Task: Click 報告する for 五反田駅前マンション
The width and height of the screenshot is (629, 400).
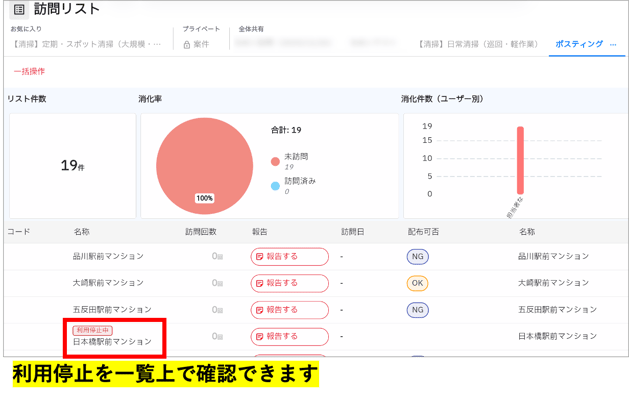Action: (x=290, y=310)
